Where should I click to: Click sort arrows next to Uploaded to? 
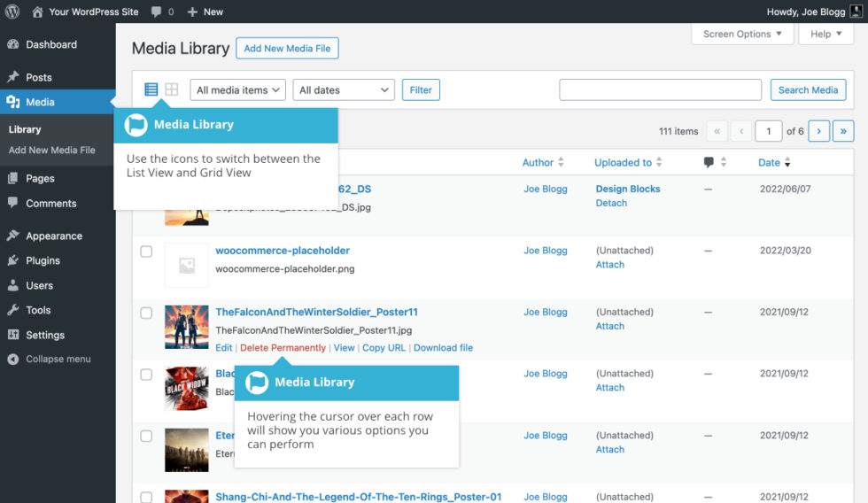[x=659, y=162]
